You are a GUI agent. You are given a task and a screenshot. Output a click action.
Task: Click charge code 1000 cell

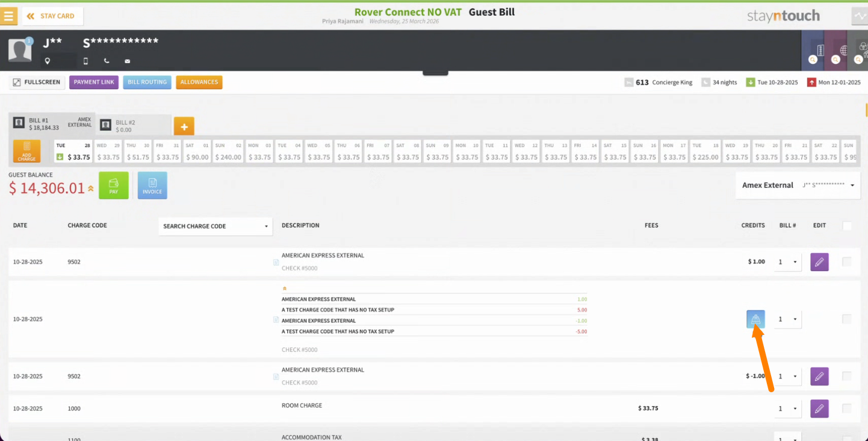74,408
